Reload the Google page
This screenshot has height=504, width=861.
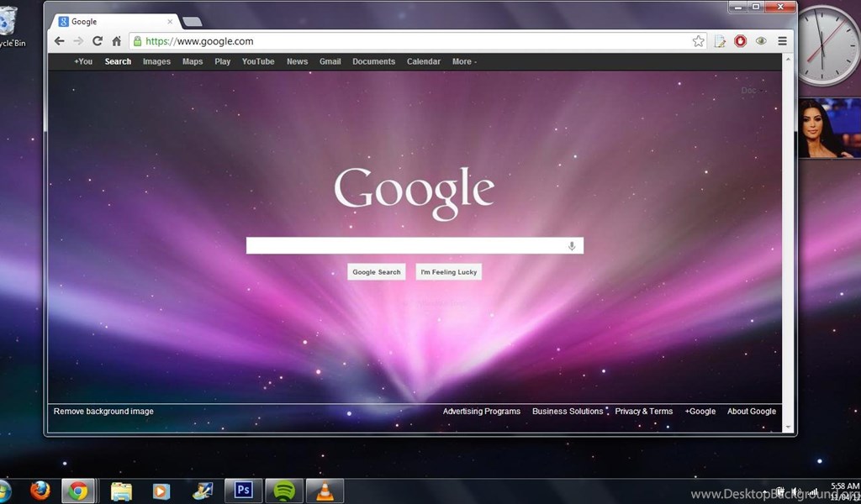(x=98, y=41)
